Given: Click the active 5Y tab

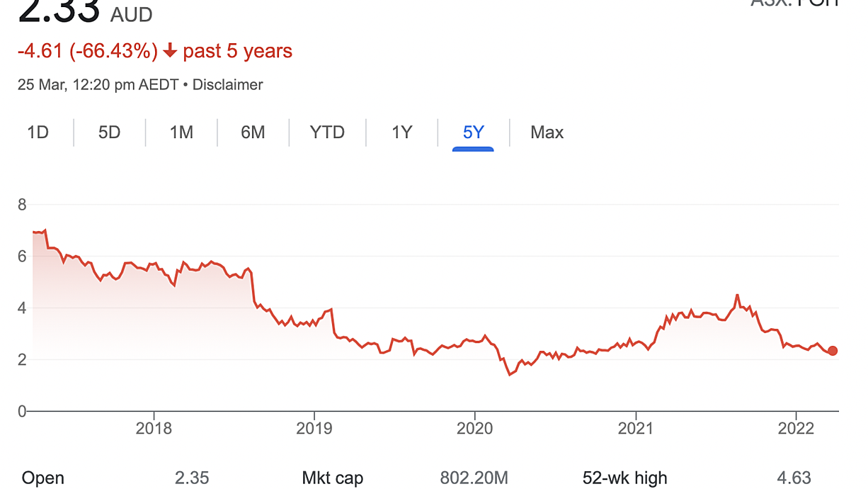Looking at the screenshot, I should 473,133.
